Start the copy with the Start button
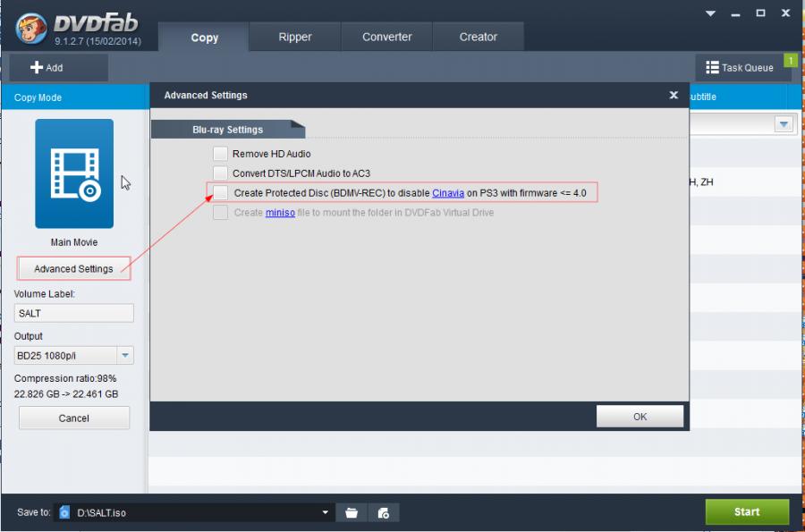The image size is (805, 532). click(x=747, y=511)
